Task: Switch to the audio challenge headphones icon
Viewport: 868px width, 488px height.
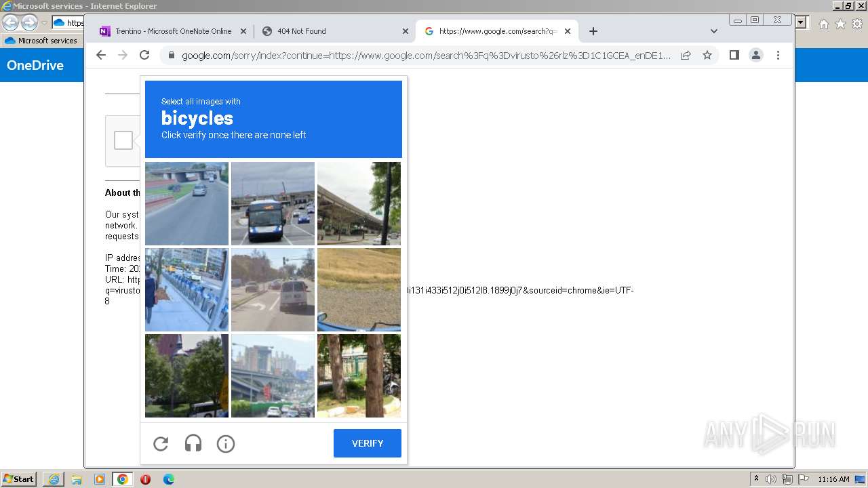Action: 193,444
